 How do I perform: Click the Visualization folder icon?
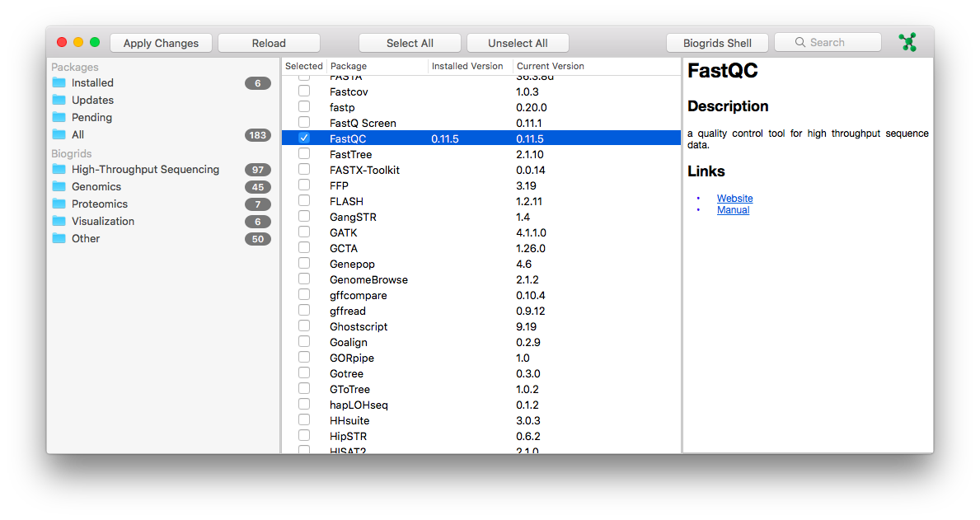click(59, 221)
